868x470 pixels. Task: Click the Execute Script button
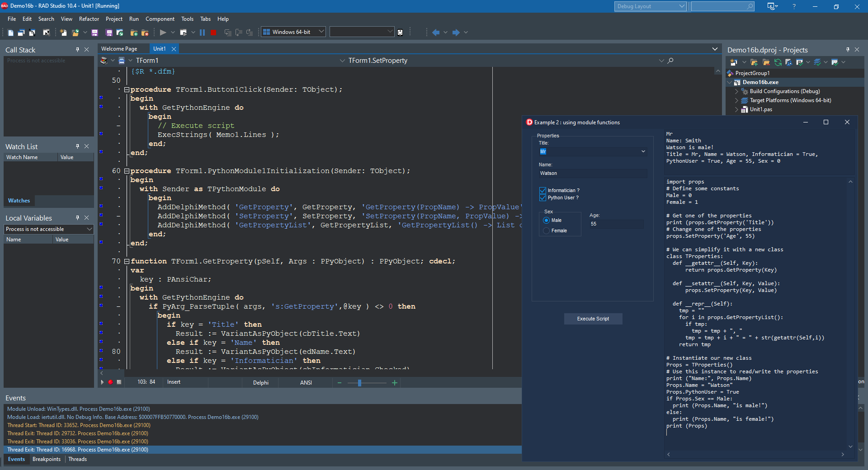593,319
